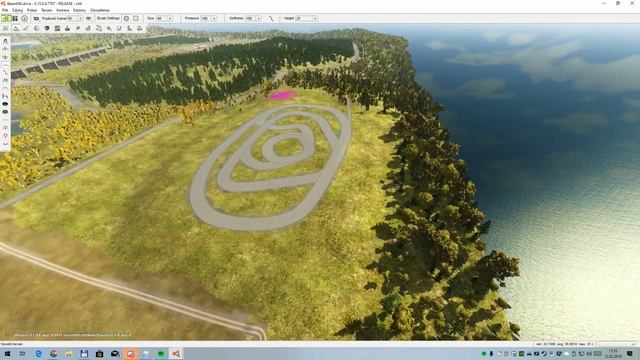The image size is (640, 360).
Task: Select the Terrain Editor tool
Action: pos(16,29)
